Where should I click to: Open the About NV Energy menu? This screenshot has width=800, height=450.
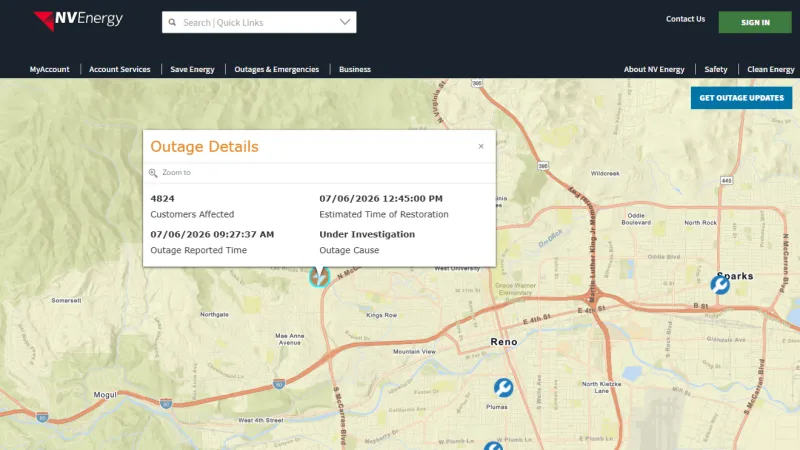[654, 69]
